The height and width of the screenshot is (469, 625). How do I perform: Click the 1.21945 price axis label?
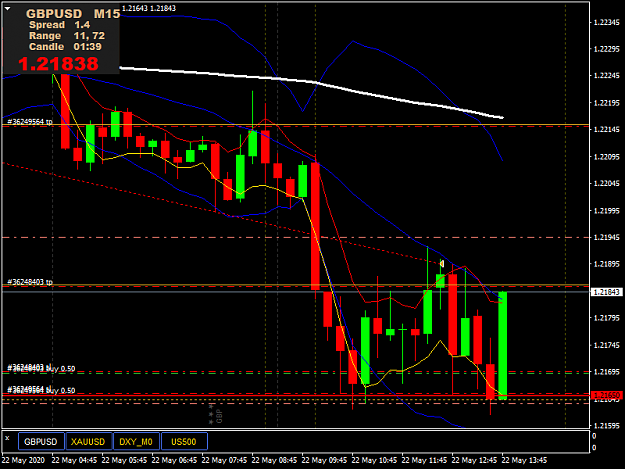click(607, 237)
